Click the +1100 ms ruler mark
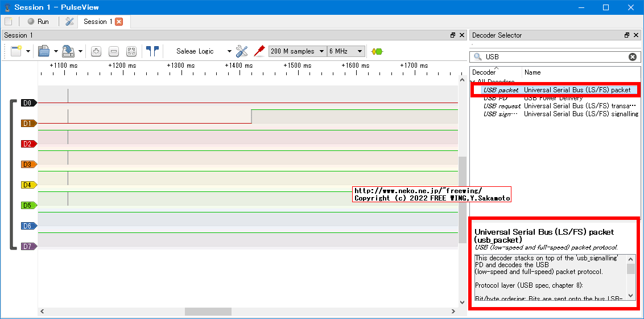 64,66
